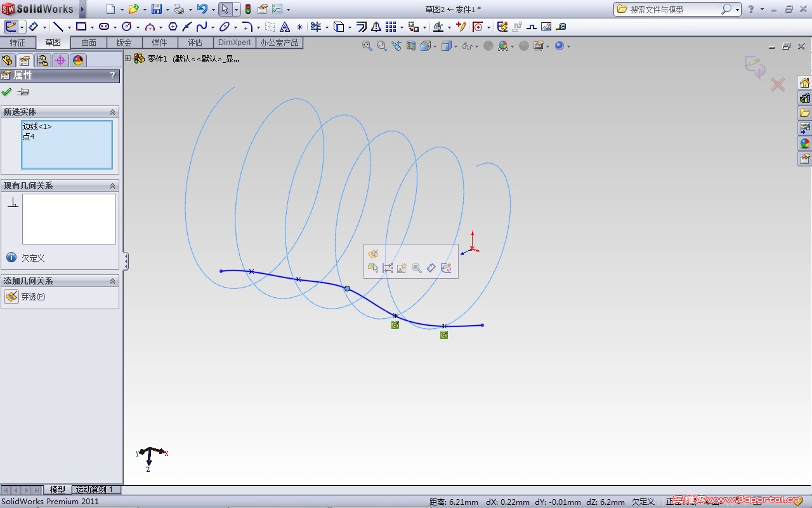
Task: Select 点4 in the selection list
Action: (29, 136)
